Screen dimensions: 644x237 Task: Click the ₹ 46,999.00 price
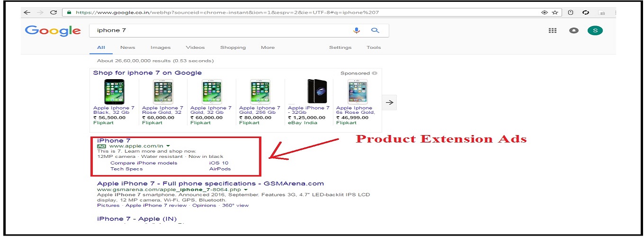(x=352, y=118)
